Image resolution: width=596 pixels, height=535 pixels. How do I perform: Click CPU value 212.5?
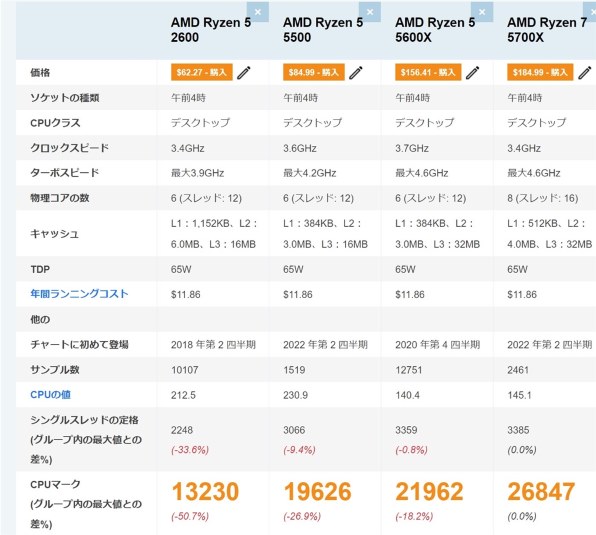(x=183, y=395)
